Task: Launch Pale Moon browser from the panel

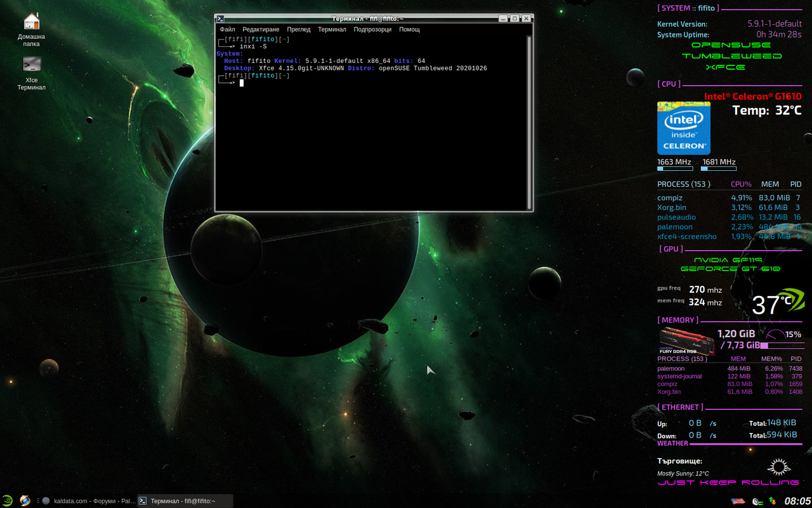Action: tap(25, 501)
